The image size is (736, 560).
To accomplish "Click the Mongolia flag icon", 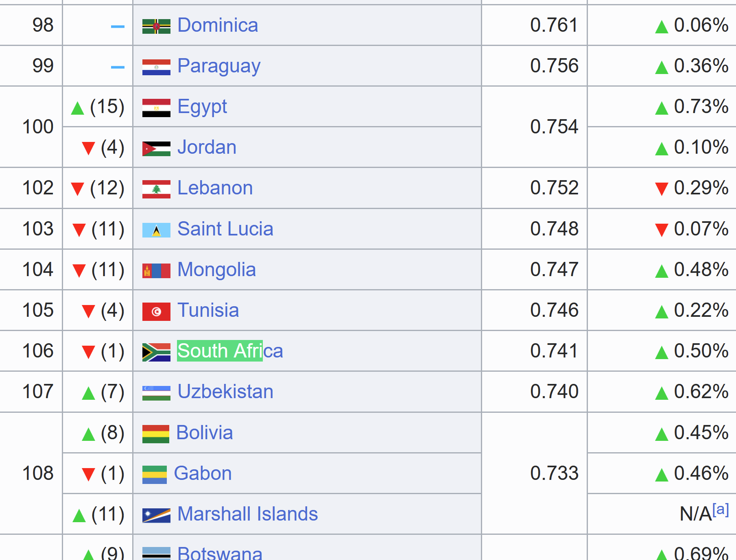I will [156, 271].
